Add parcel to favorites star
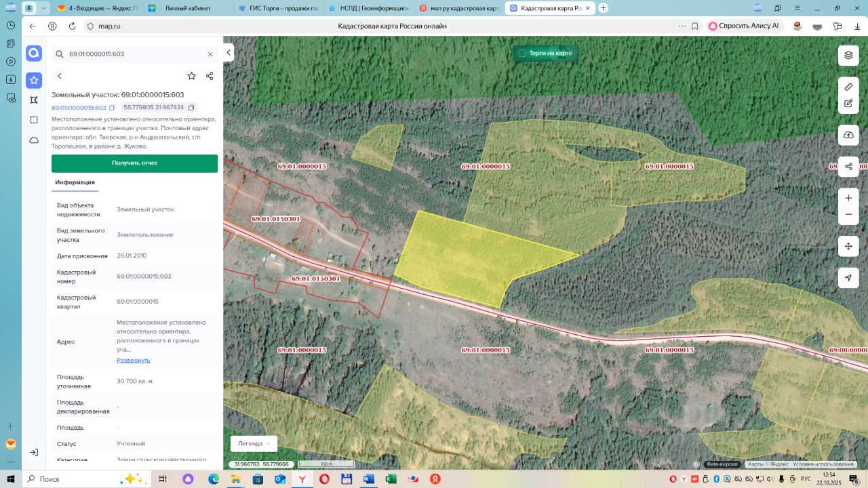 pyautogui.click(x=192, y=76)
